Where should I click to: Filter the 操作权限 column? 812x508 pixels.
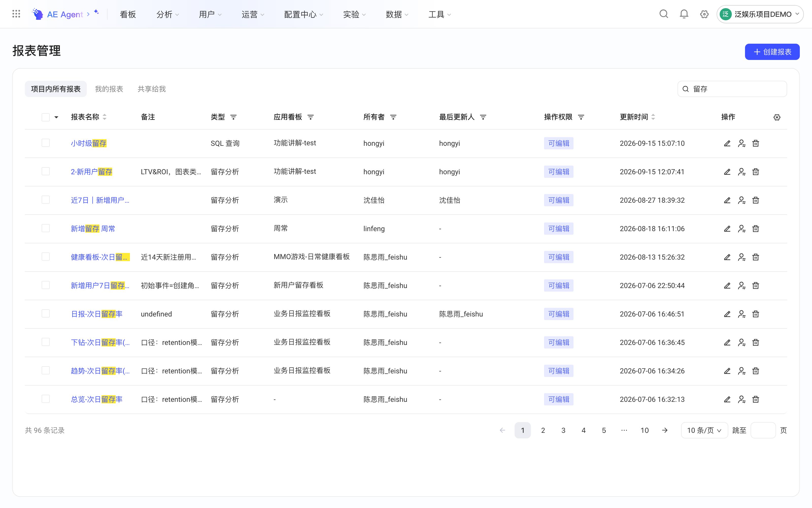point(581,117)
